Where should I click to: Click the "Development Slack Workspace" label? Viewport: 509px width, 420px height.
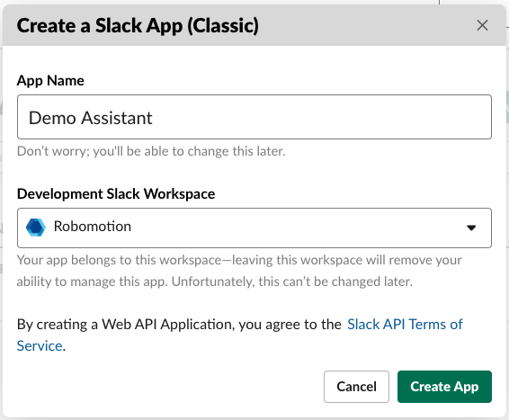(x=116, y=193)
